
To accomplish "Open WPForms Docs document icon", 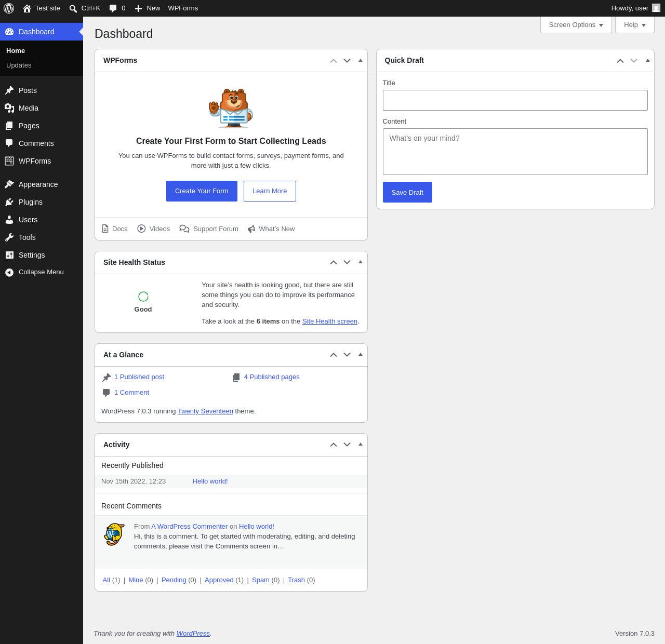I will pyautogui.click(x=105, y=229).
